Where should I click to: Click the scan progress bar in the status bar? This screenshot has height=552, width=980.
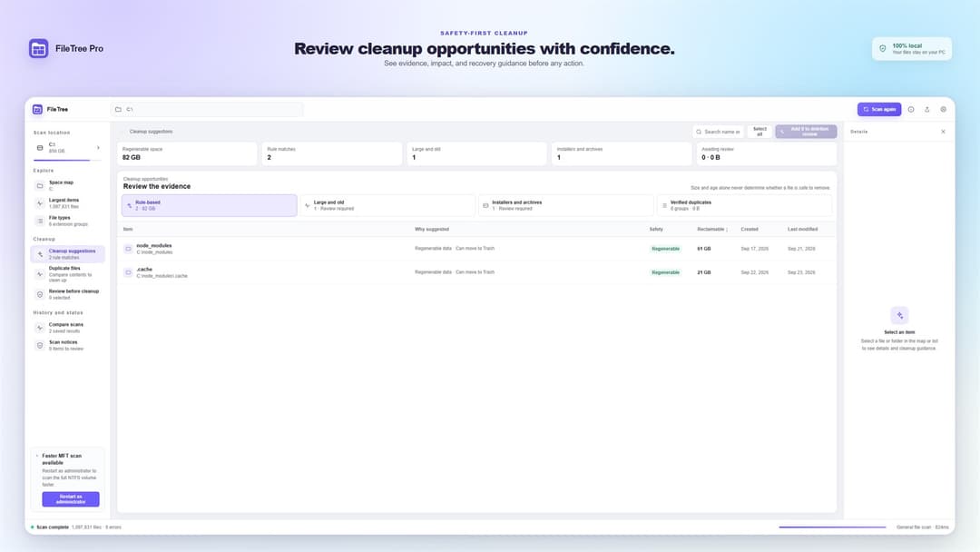(832, 527)
